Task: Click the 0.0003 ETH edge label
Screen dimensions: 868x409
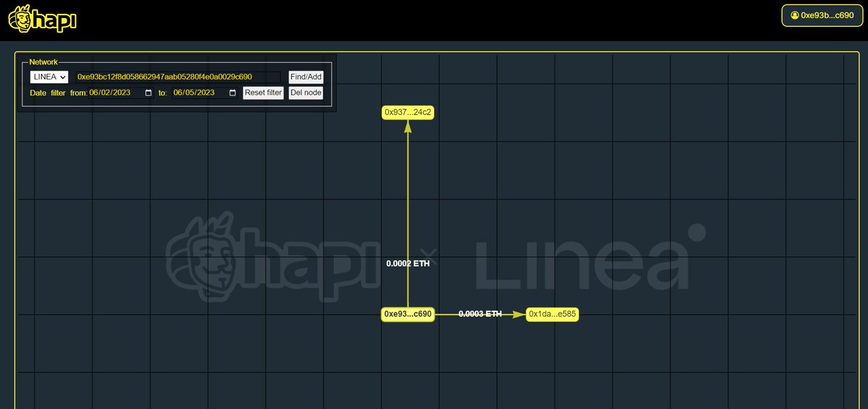Action: pos(480,314)
